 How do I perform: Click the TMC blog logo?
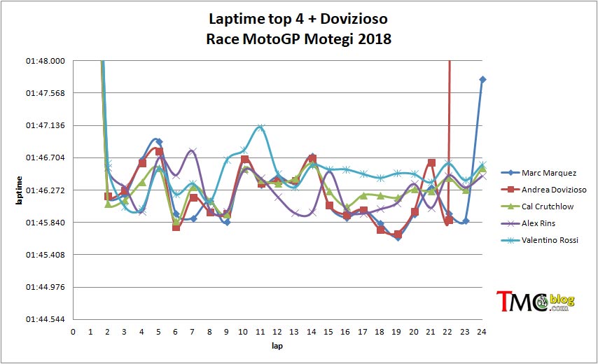click(536, 302)
